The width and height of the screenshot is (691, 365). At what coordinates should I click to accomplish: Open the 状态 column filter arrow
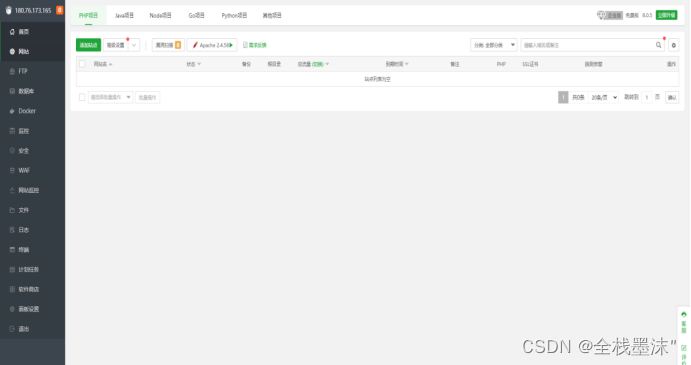pyautogui.click(x=199, y=64)
